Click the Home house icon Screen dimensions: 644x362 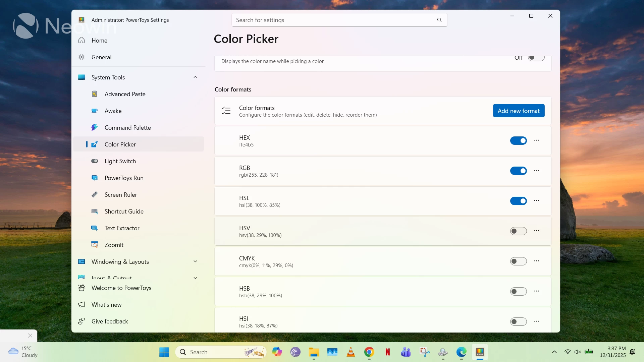point(82,41)
